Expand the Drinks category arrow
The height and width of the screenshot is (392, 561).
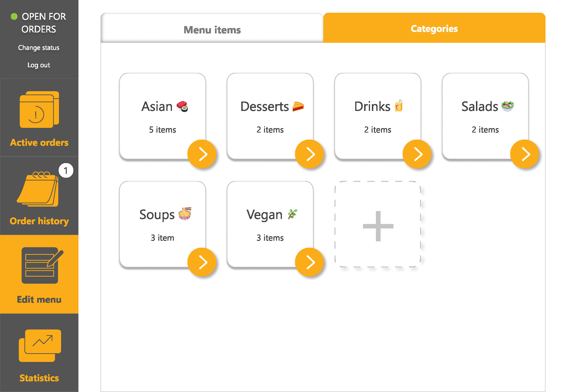[417, 154]
